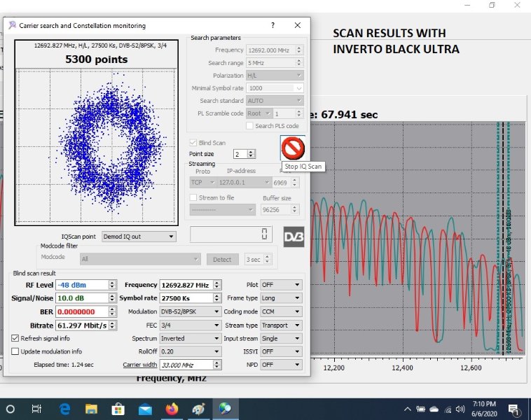Click the dialog help question mark
The height and width of the screenshot is (420, 531).
pyautogui.click(x=273, y=25)
